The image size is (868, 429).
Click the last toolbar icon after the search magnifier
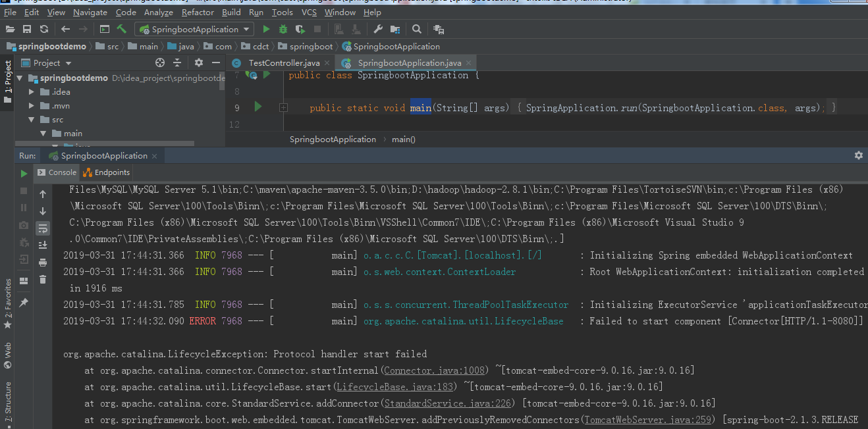pyautogui.click(x=439, y=29)
